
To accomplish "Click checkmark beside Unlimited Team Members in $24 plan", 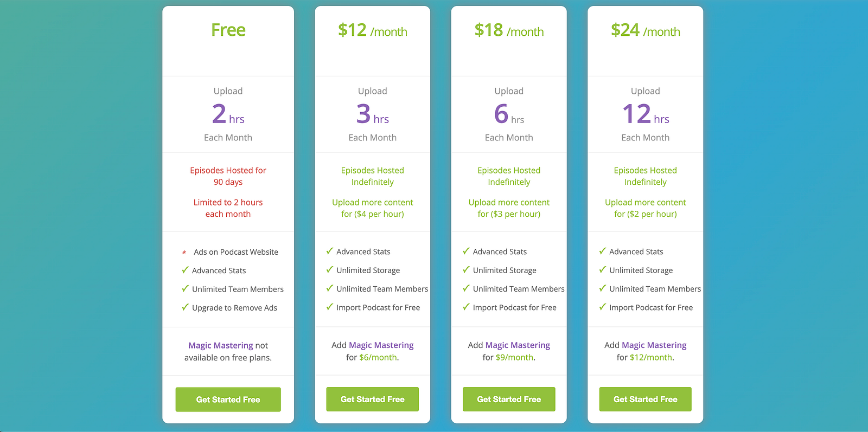I will (x=602, y=288).
